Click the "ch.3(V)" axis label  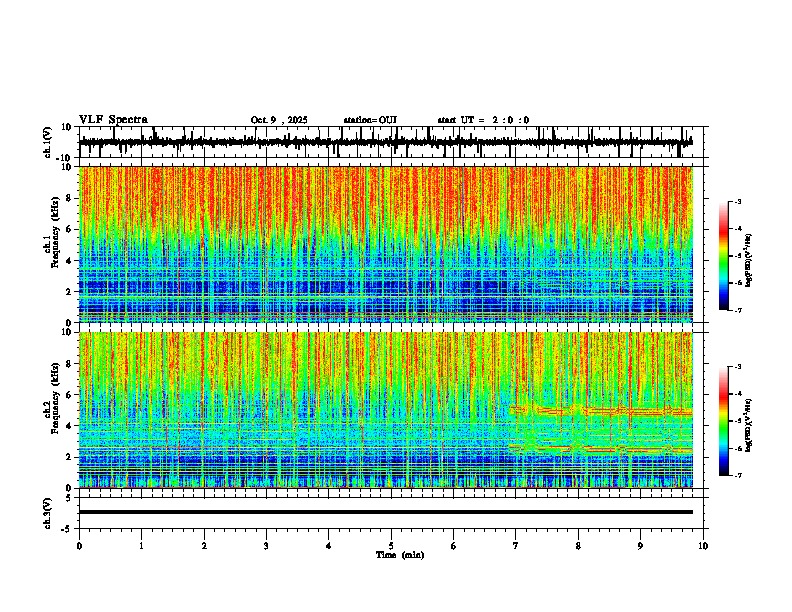tap(48, 513)
